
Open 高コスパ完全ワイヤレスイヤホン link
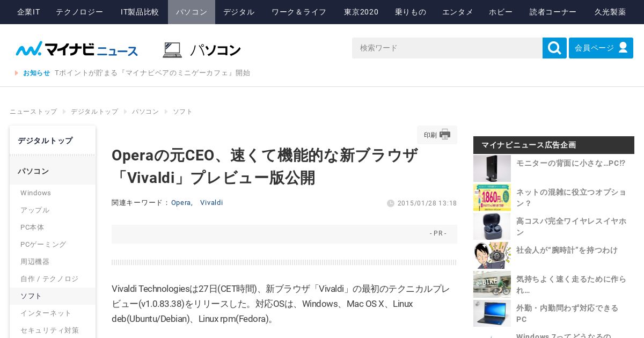coord(571,226)
